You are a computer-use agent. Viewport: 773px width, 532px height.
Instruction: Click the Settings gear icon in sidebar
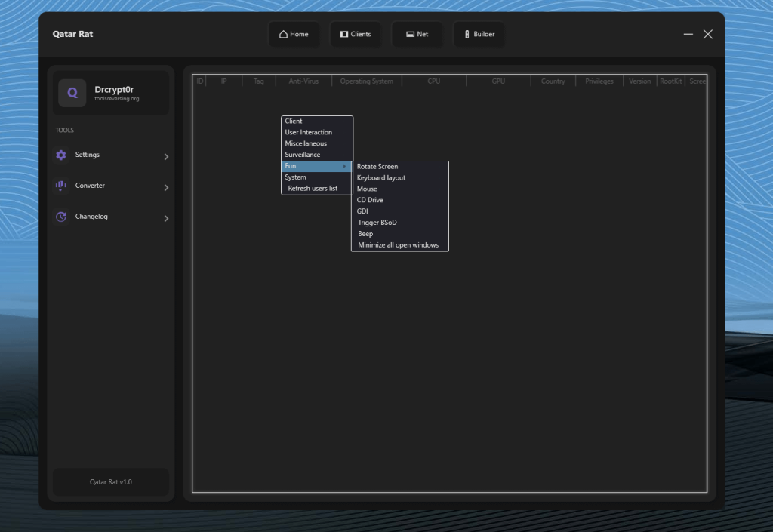click(61, 155)
